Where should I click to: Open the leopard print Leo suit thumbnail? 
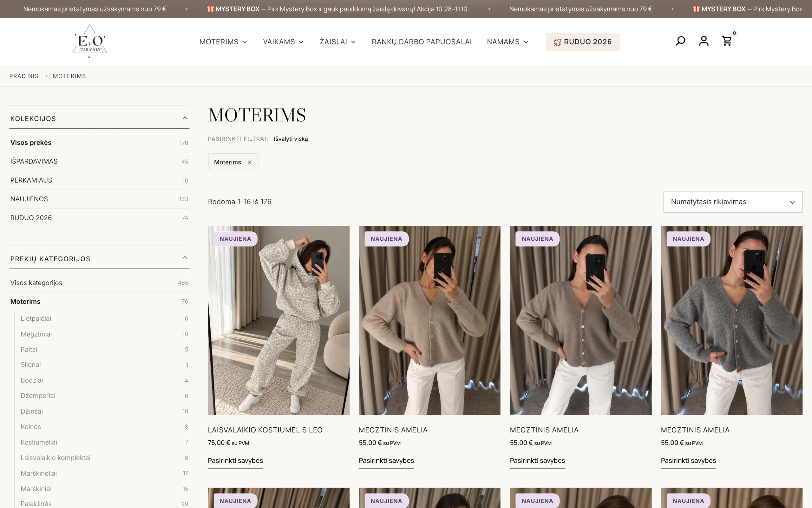[x=278, y=320]
